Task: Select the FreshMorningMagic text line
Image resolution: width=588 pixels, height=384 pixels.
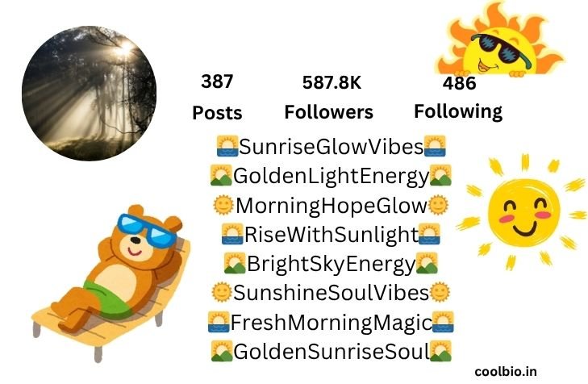Action: pos(332,323)
